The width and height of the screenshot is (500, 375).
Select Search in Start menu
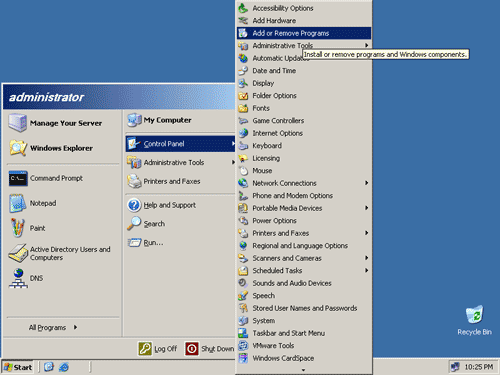coord(180,224)
